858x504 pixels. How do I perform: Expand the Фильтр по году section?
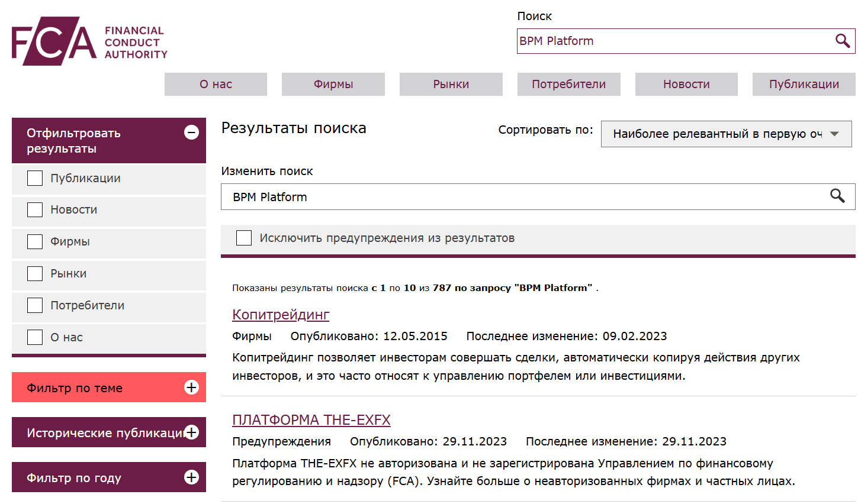95,477
